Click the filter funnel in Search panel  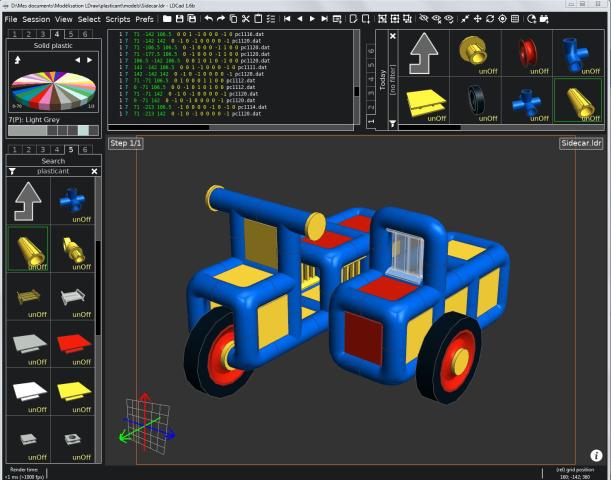coord(12,172)
